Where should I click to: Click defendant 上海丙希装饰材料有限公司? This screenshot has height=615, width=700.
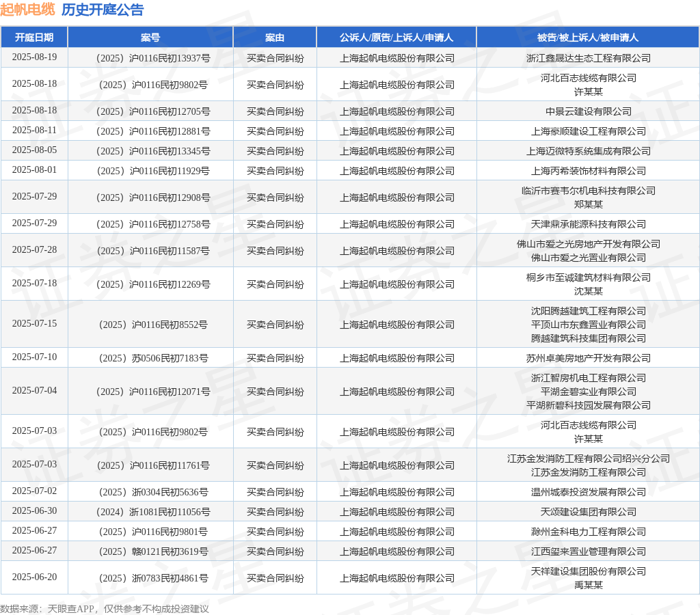[589, 171]
